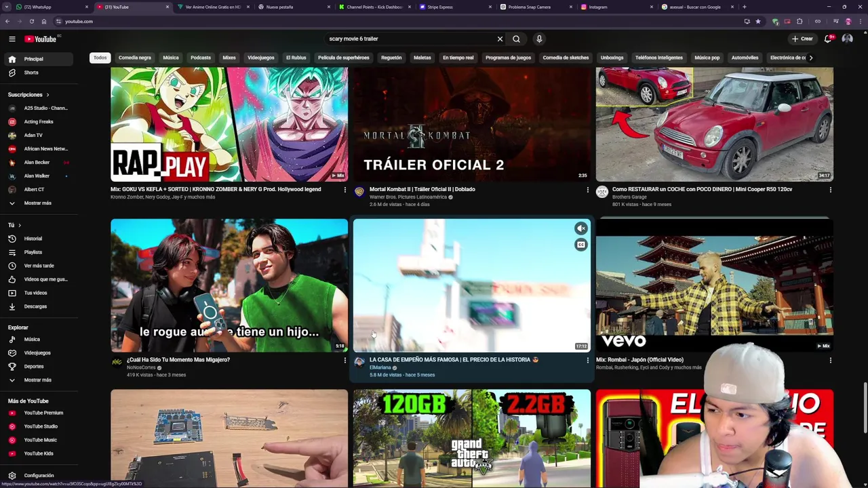Image resolution: width=868 pixels, height=488 pixels.
Task: Expand the Tú section header
Action: pyautogui.click(x=14, y=225)
